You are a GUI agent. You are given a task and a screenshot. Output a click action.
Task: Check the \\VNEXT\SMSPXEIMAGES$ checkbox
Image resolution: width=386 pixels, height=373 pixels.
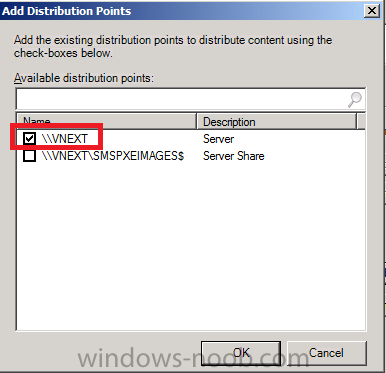[x=29, y=156]
